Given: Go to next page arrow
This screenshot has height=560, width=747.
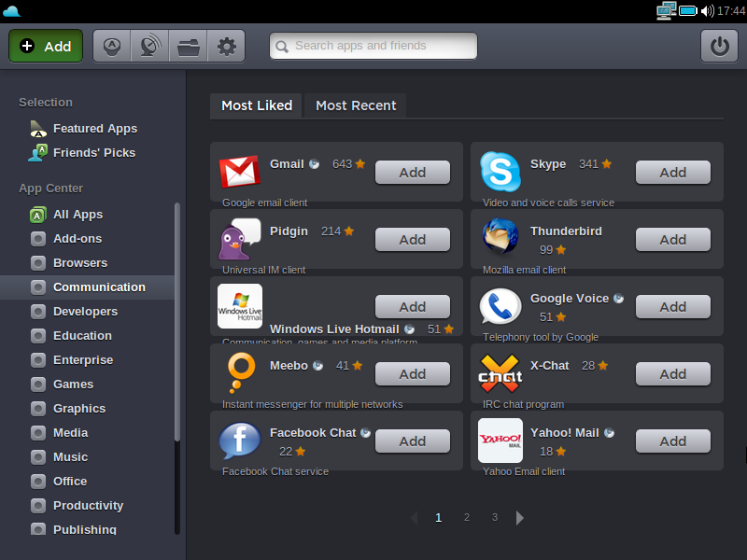Looking at the screenshot, I should 520,518.
